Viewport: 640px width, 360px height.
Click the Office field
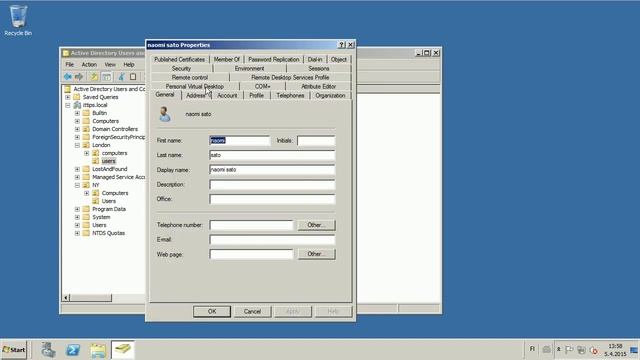tap(272, 199)
